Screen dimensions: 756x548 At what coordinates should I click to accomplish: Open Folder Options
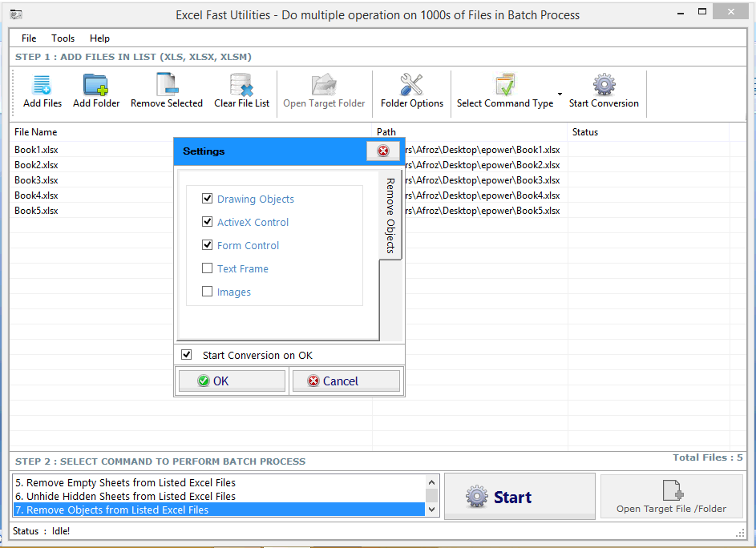411,90
